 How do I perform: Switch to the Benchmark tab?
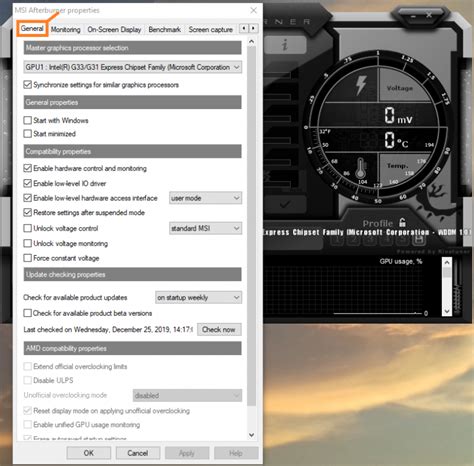click(x=165, y=30)
